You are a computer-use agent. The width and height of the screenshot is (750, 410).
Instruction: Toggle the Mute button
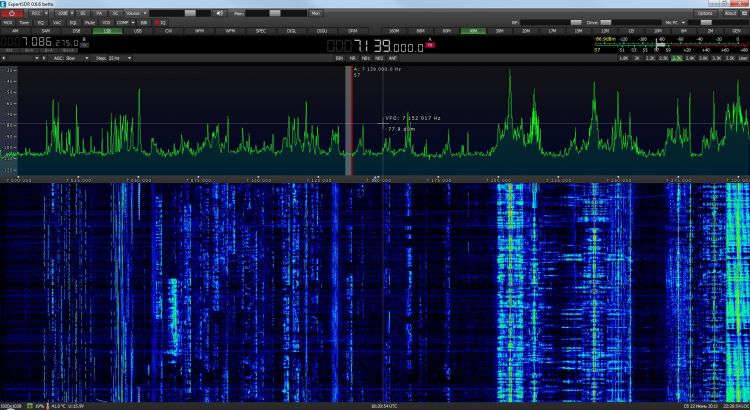[x=89, y=22]
